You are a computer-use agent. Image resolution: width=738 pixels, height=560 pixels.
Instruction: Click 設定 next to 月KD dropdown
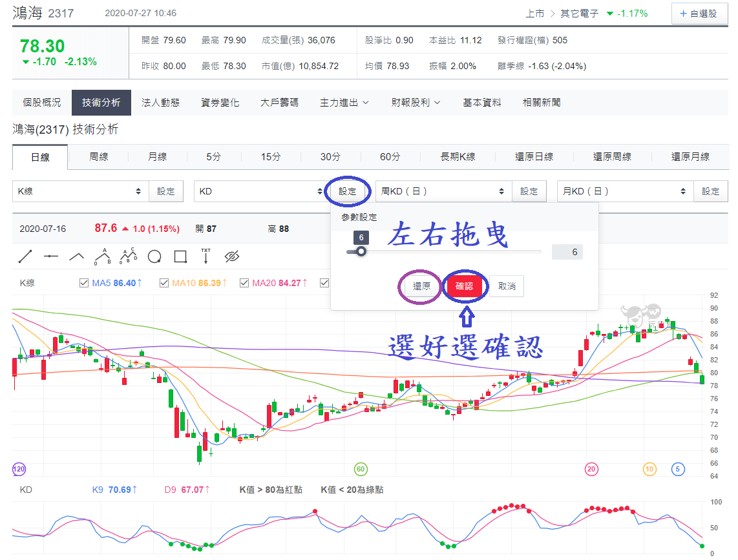coord(711,191)
